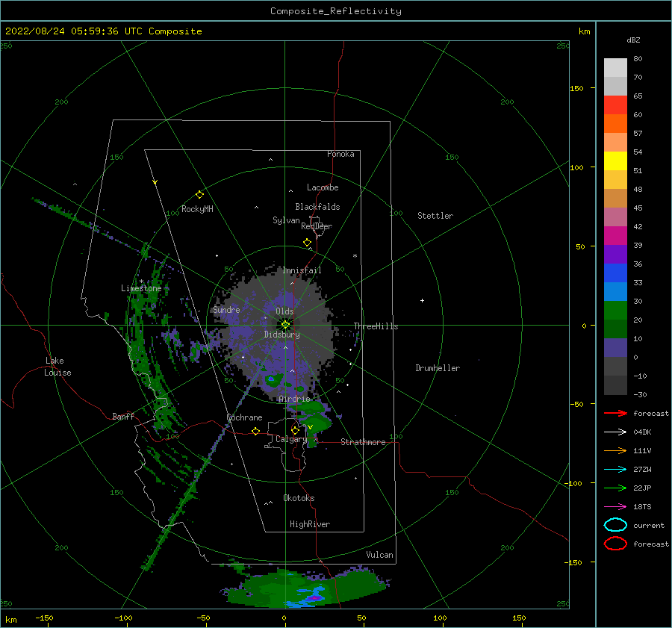Click the Sylvan label
This screenshot has width=672, height=628.
point(286,220)
